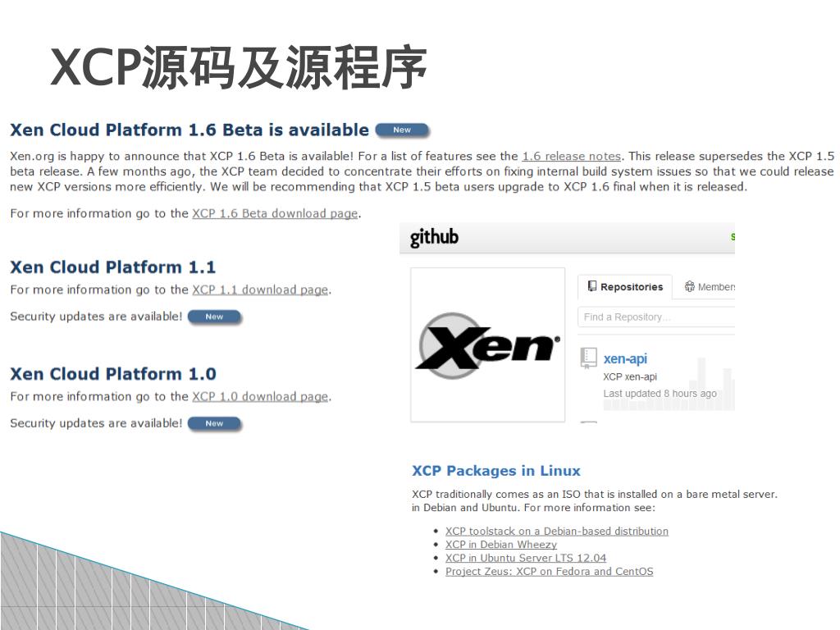840x630 pixels.
Task: Focus the Find a Repository search field
Action: pyautogui.click(x=656, y=317)
